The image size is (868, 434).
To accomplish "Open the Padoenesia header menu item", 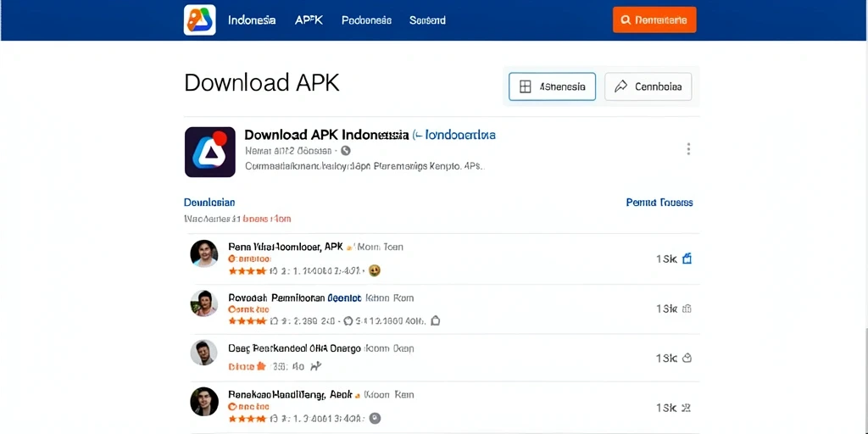I will click(x=366, y=20).
